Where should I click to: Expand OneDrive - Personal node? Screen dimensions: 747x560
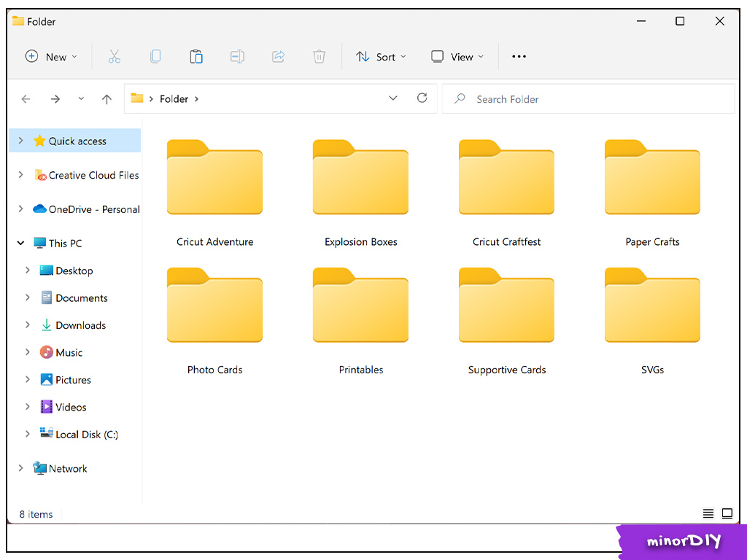20,209
